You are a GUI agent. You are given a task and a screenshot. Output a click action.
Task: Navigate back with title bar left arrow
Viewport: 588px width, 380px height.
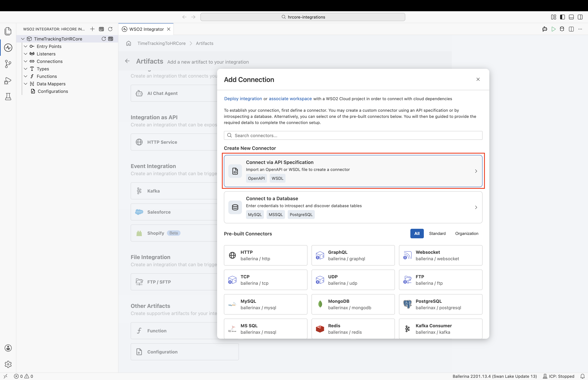point(184,17)
